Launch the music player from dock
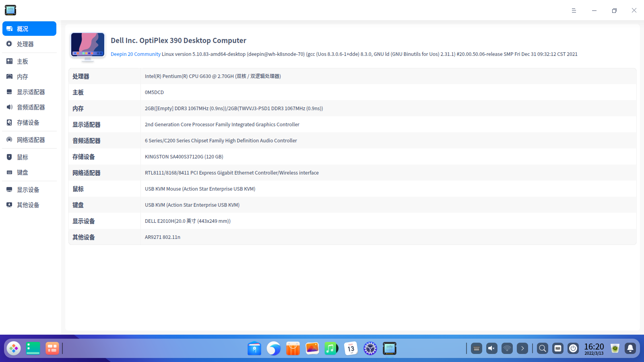Viewport: 644px width, 362px height. coord(332,348)
